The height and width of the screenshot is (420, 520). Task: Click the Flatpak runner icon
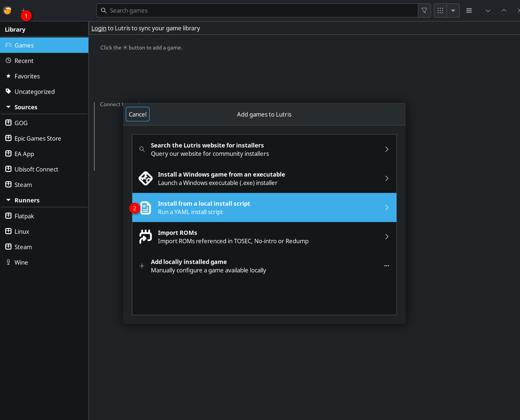tap(8, 216)
